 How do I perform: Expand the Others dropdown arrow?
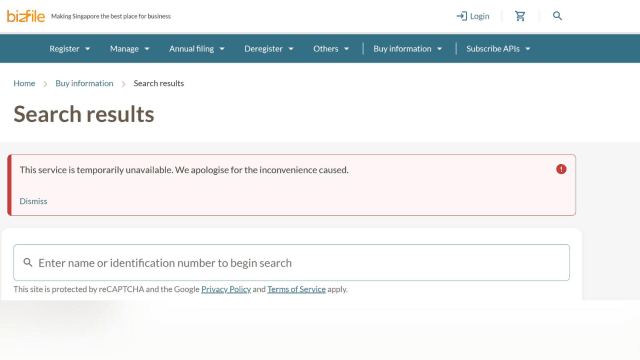click(x=347, y=49)
